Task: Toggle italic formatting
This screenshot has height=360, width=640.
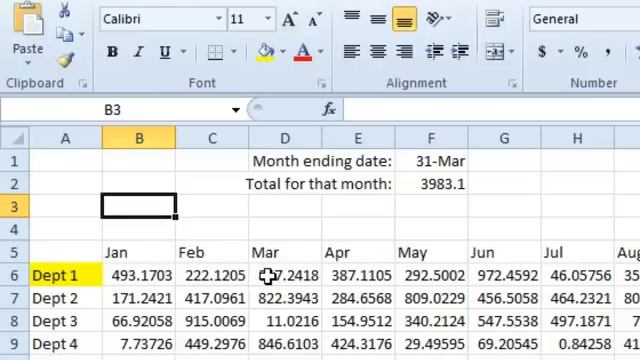Action: [139, 52]
